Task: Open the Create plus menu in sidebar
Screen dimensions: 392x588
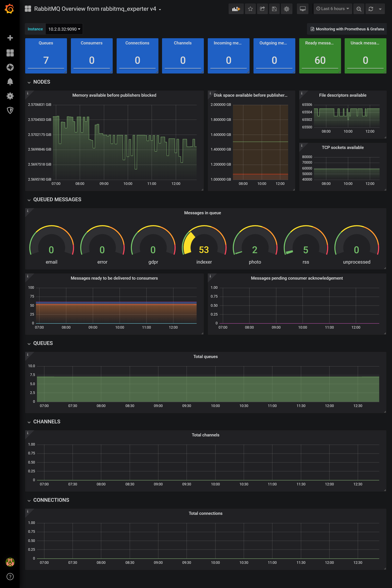Action: (x=10, y=38)
